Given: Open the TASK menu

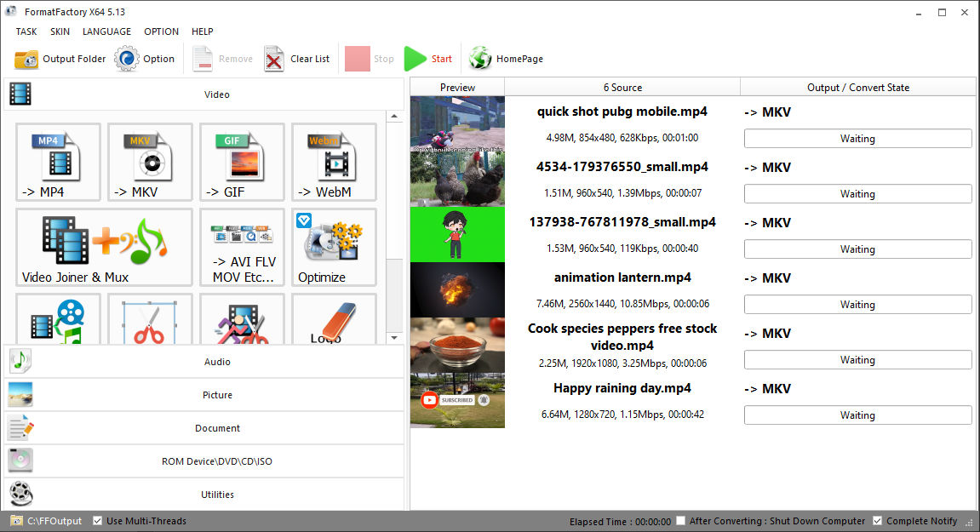Looking at the screenshot, I should tap(26, 31).
